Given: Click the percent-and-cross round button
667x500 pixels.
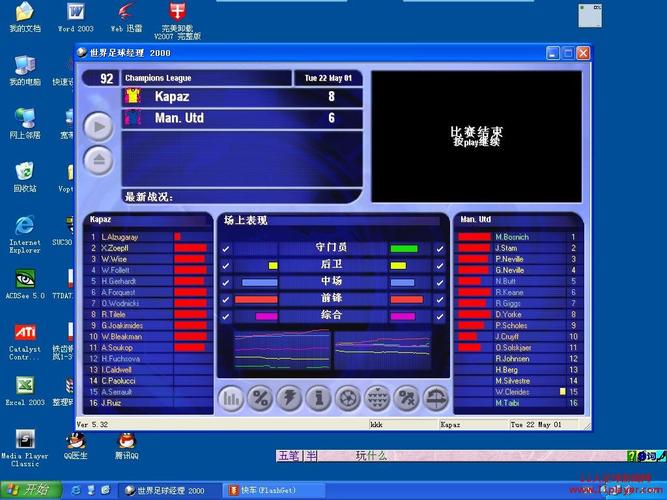Looking at the screenshot, I should pyautogui.click(x=407, y=399).
